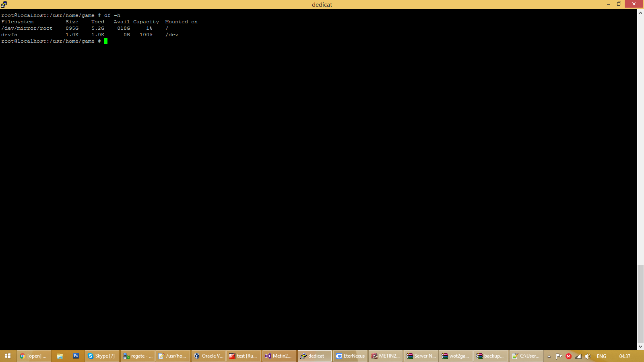Switch to Oracle VirtualBox in the taskbar

tap(208, 356)
